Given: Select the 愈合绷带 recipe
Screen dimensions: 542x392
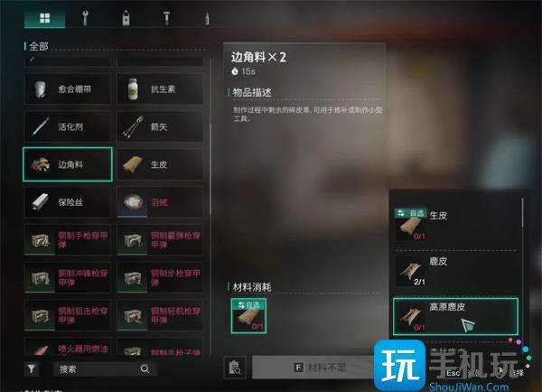Looking at the screenshot, I should click(x=68, y=89).
